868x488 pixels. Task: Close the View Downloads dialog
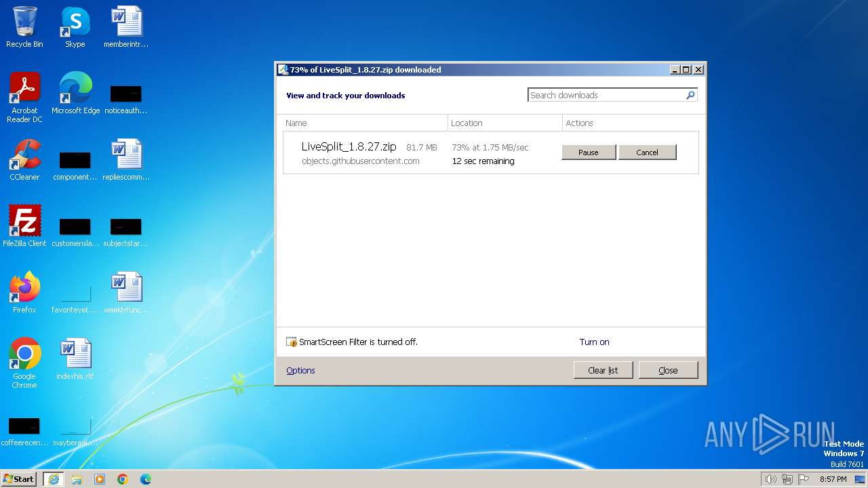(668, 370)
